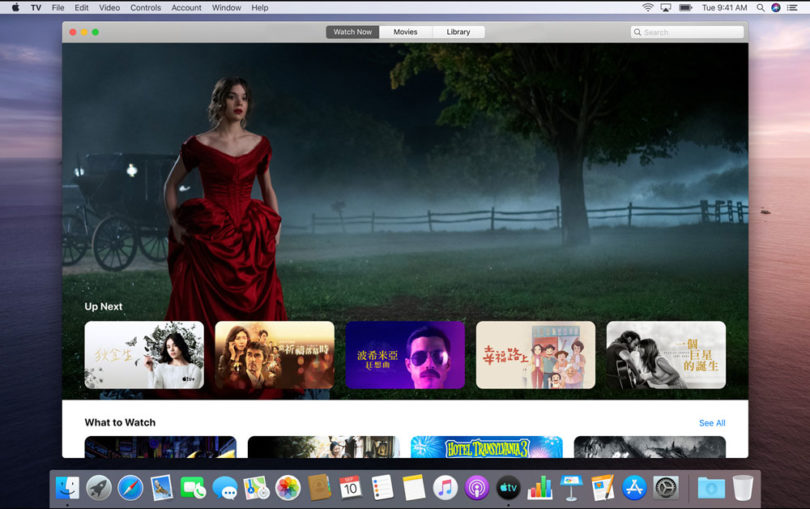This screenshot has height=509, width=810.
Task: Click the Apple TV icon in Dock
Action: [x=508, y=488]
